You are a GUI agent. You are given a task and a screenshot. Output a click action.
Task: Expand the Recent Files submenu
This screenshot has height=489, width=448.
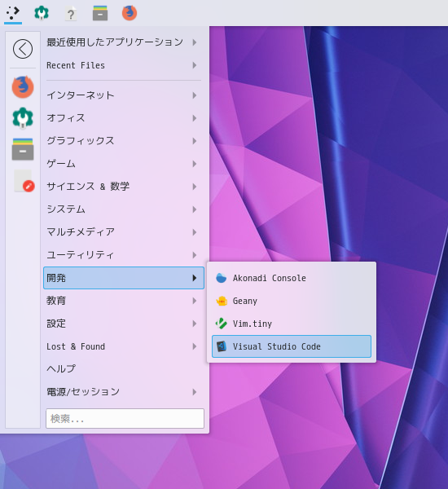coord(124,65)
